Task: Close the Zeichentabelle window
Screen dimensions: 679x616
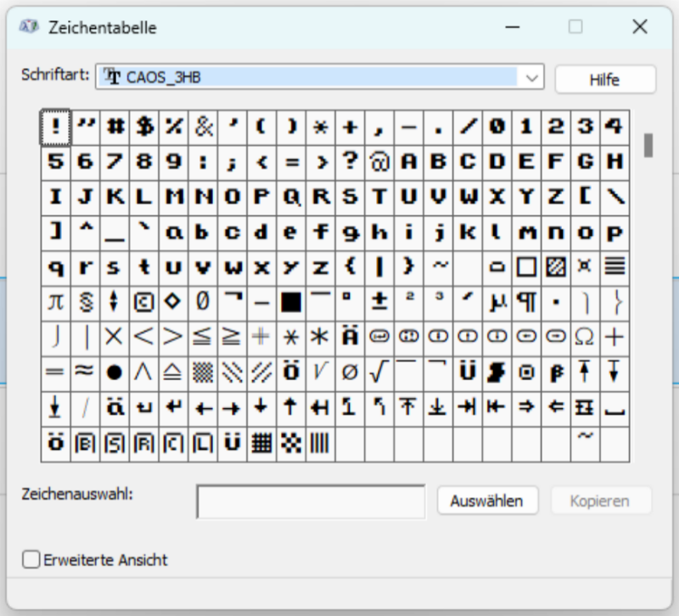Action: pyautogui.click(x=640, y=27)
